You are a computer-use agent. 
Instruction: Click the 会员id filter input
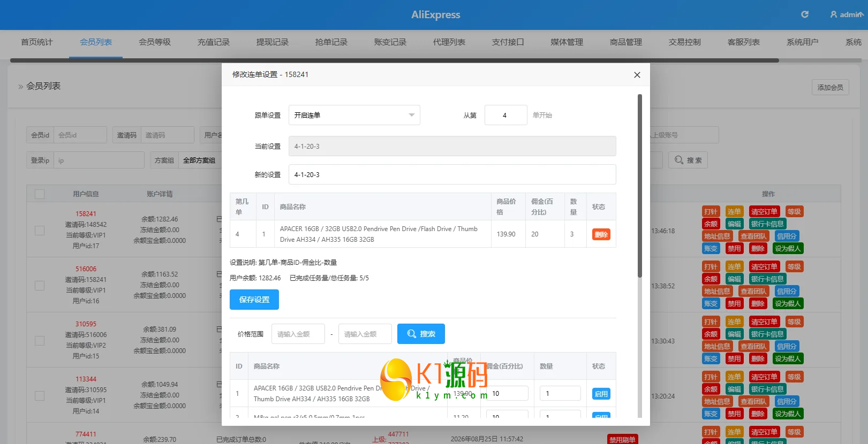[80, 135]
